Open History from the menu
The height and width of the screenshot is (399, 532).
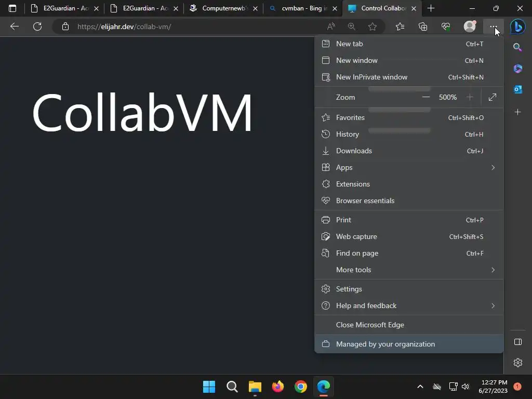[x=408, y=135]
